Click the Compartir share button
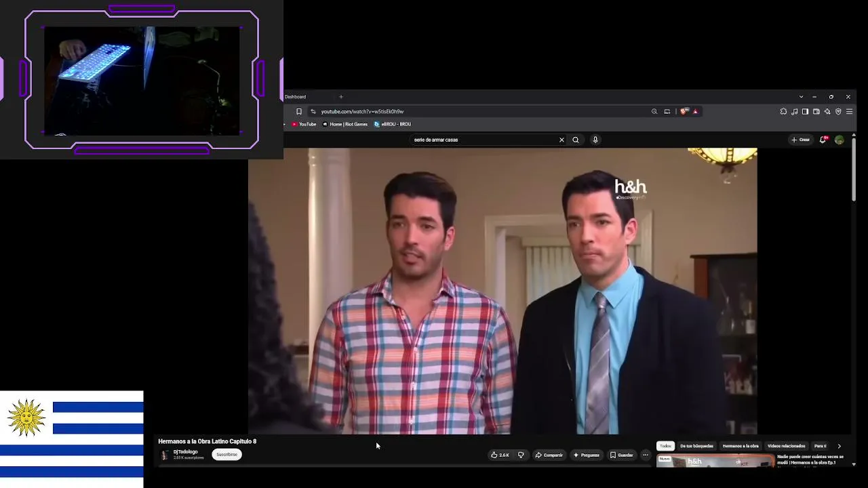 [549, 455]
